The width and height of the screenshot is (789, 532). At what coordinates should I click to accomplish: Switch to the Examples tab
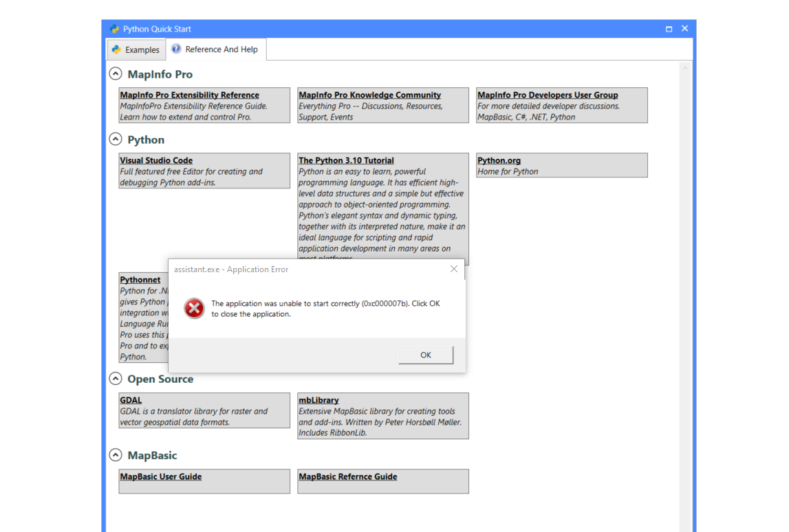136,49
